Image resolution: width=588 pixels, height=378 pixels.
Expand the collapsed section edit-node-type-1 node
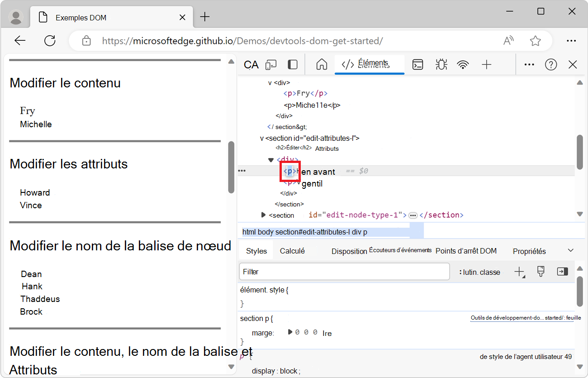click(x=264, y=215)
